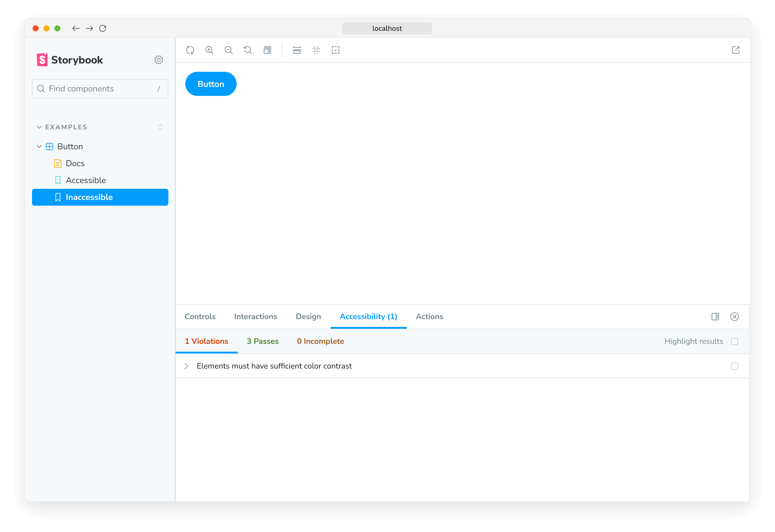
Task: Collapse the EXAMPLES section
Action: pos(39,127)
